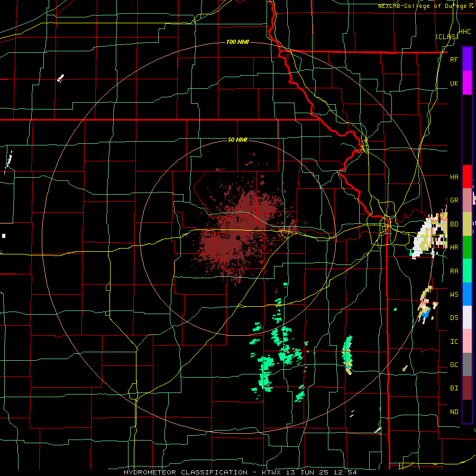This screenshot has width=476, height=476.
Task: Click the RA legend label
Action: (x=454, y=271)
